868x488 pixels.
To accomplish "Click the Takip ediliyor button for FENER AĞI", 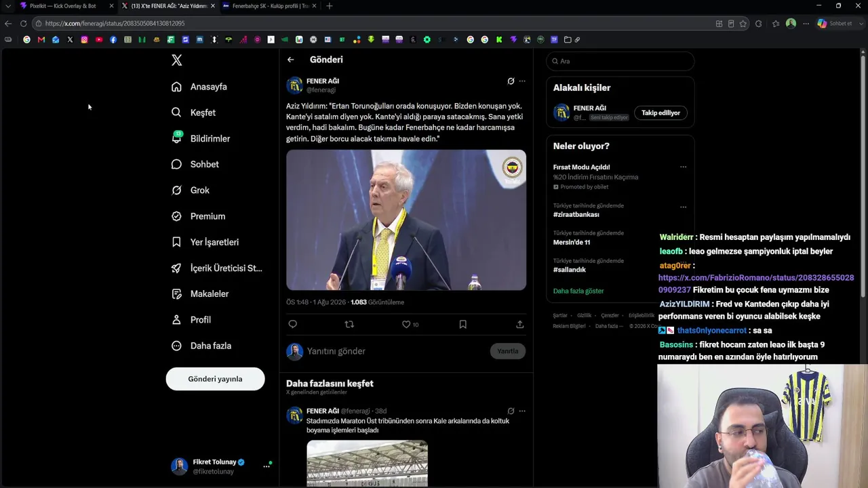I will click(660, 113).
